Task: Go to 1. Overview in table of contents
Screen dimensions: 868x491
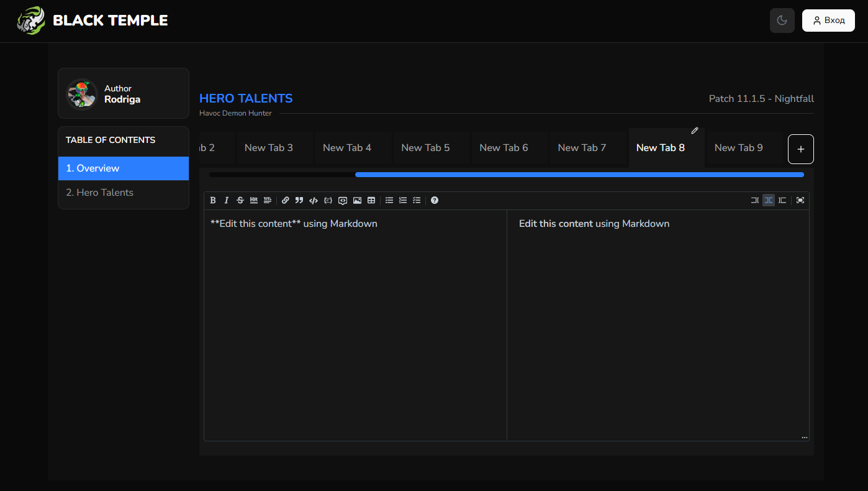Action: [124, 168]
